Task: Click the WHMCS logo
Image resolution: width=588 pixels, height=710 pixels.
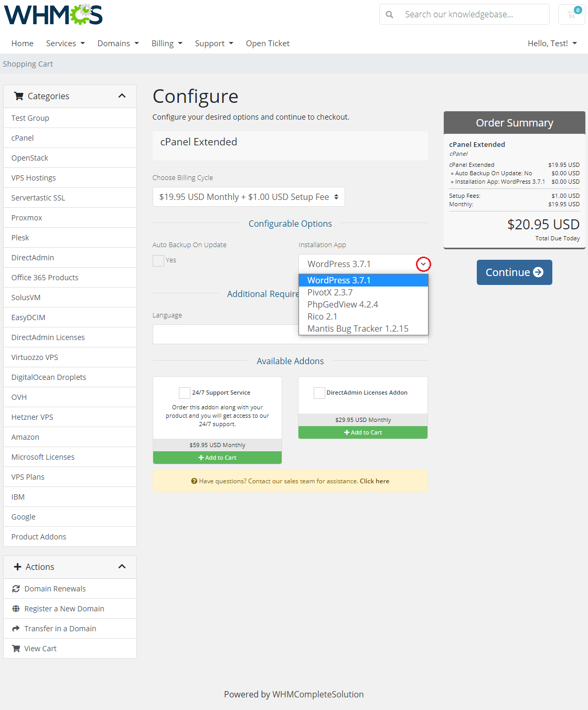Action: tap(54, 15)
